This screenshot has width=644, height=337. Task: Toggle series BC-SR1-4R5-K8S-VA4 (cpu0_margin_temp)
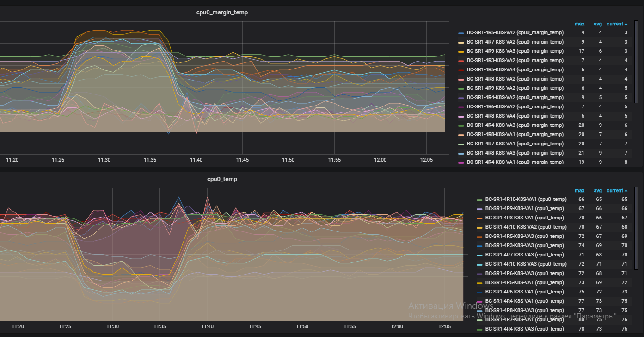[x=515, y=69]
